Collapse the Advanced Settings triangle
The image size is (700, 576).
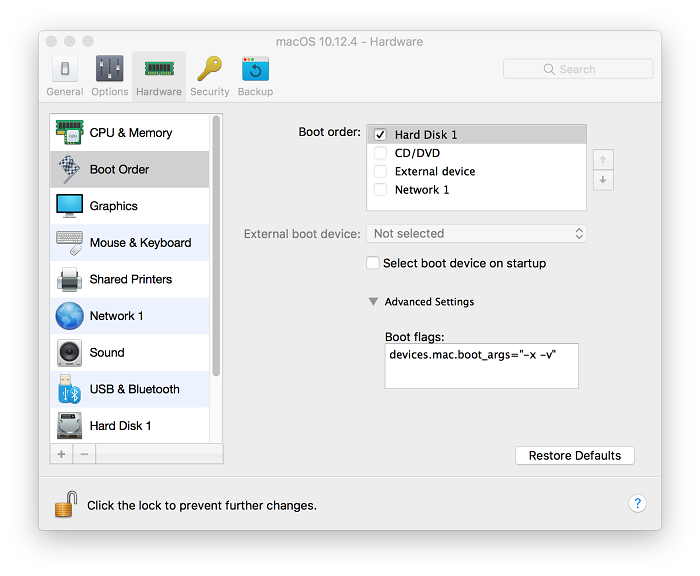pos(373,301)
